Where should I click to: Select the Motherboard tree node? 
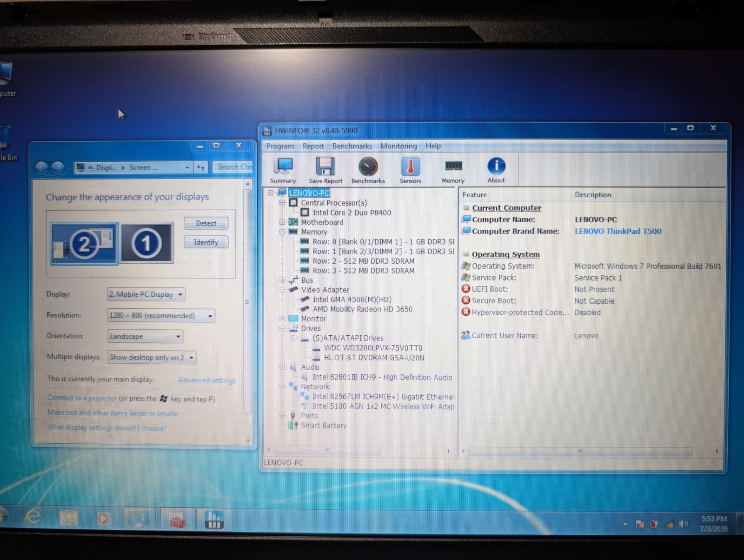point(322,222)
